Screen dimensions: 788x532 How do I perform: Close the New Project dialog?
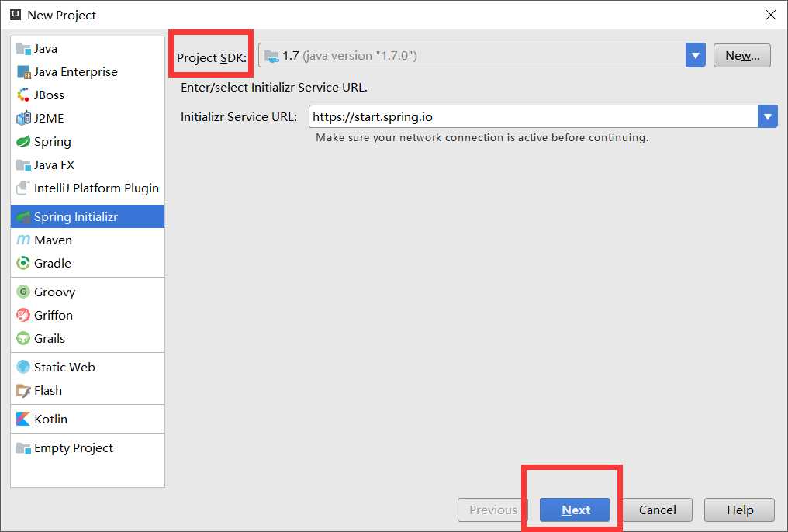(x=770, y=15)
